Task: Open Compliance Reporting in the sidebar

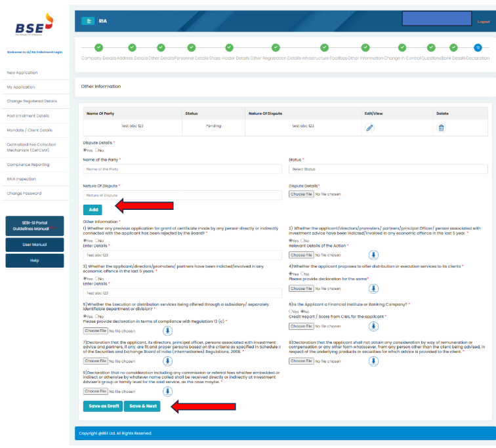Action: (28, 165)
